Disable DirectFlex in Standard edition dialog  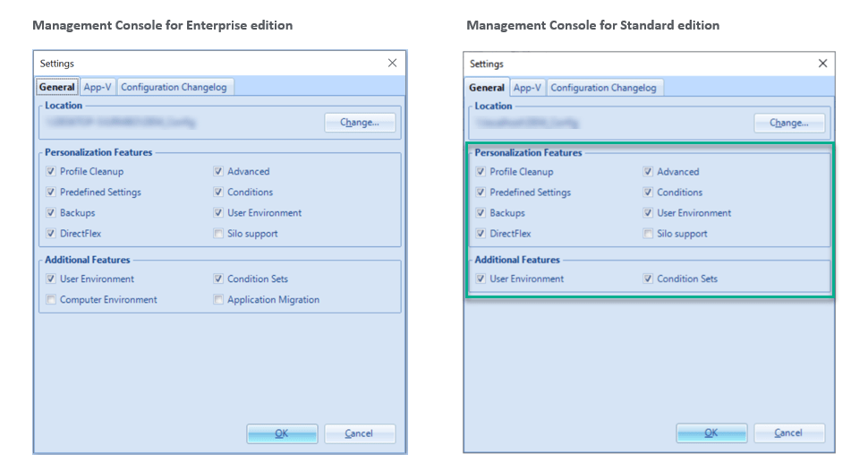(481, 234)
